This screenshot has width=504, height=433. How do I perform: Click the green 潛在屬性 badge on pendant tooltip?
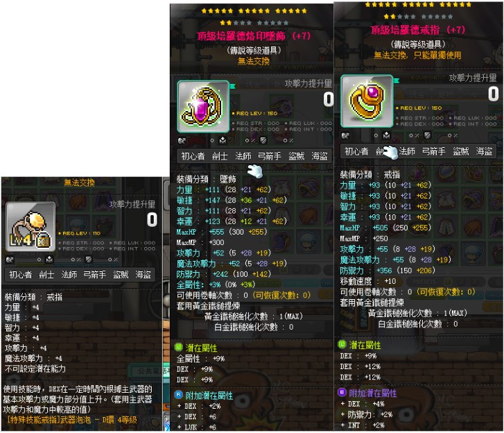178,348
